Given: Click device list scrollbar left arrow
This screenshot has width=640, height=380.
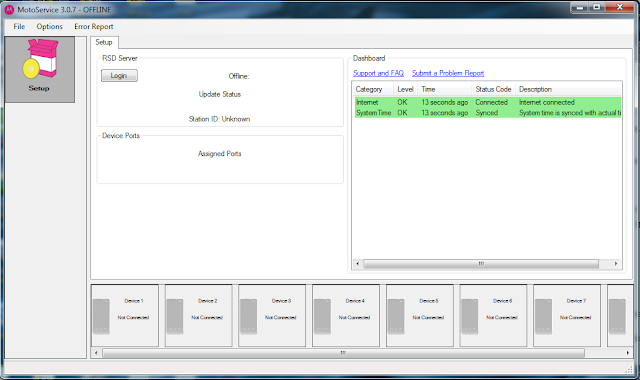Looking at the screenshot, I should pos(96,353).
